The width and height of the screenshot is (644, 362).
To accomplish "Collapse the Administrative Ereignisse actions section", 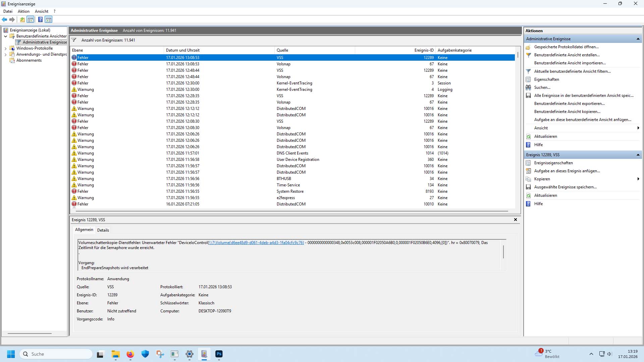I will [638, 39].
